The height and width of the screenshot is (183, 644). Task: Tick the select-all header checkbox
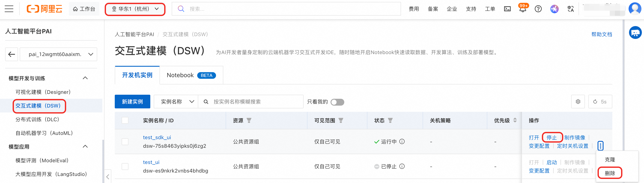tap(125, 120)
